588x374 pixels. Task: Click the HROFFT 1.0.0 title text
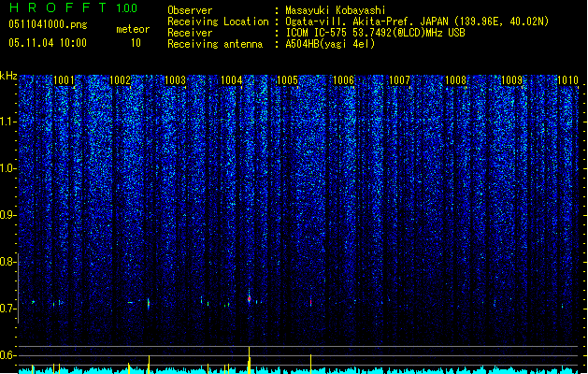coord(74,7)
